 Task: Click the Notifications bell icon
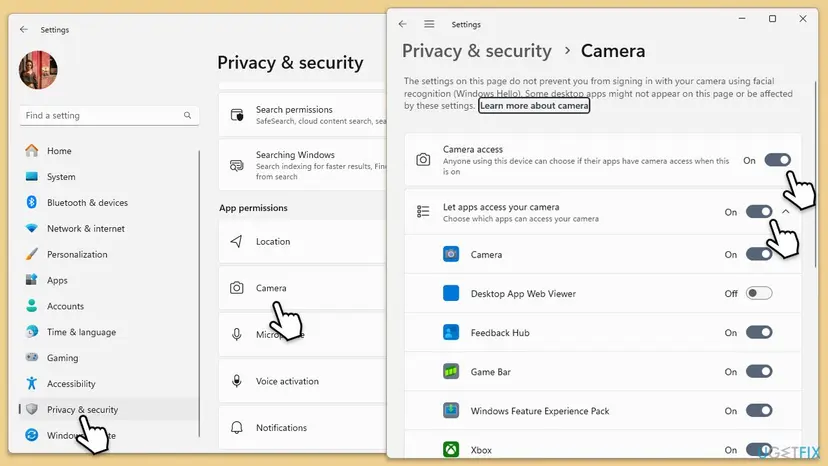tap(237, 427)
